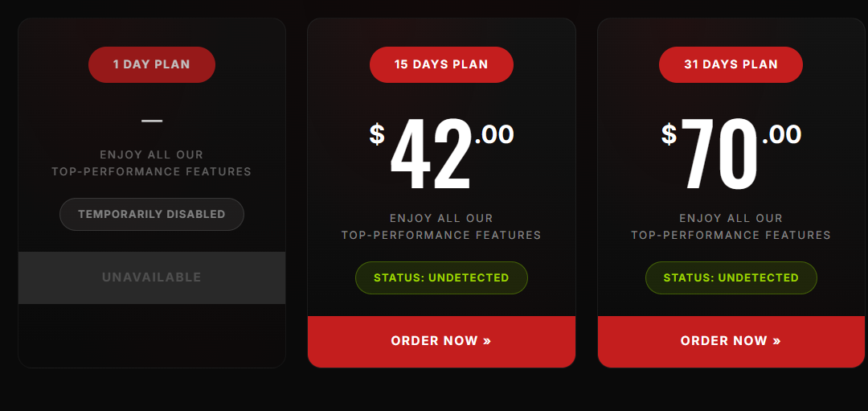
Task: Click the dollar sign beside 70
Action: [x=669, y=134]
